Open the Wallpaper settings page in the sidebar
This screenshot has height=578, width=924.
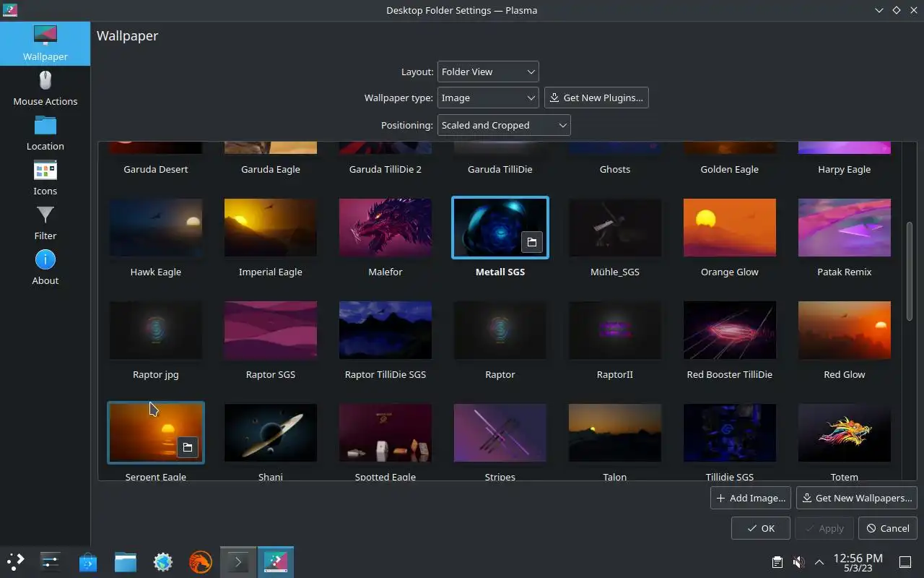click(45, 43)
